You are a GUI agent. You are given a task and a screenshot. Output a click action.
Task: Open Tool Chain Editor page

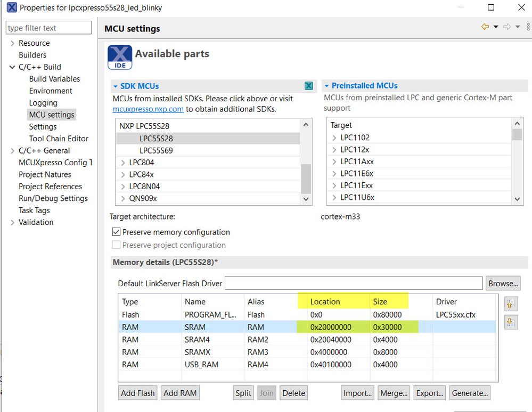pyautogui.click(x=59, y=139)
